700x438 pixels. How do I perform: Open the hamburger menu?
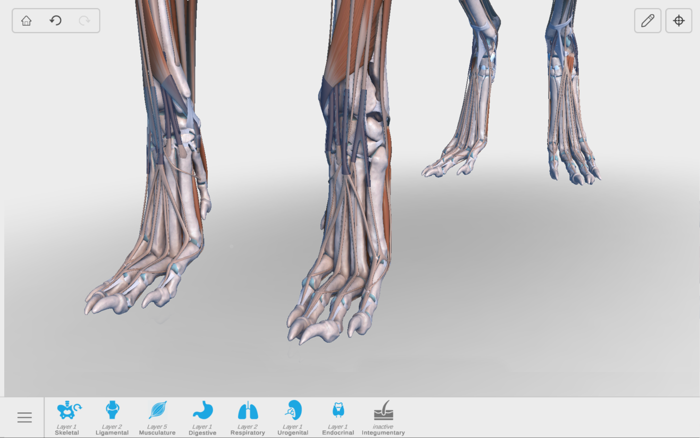(x=25, y=417)
